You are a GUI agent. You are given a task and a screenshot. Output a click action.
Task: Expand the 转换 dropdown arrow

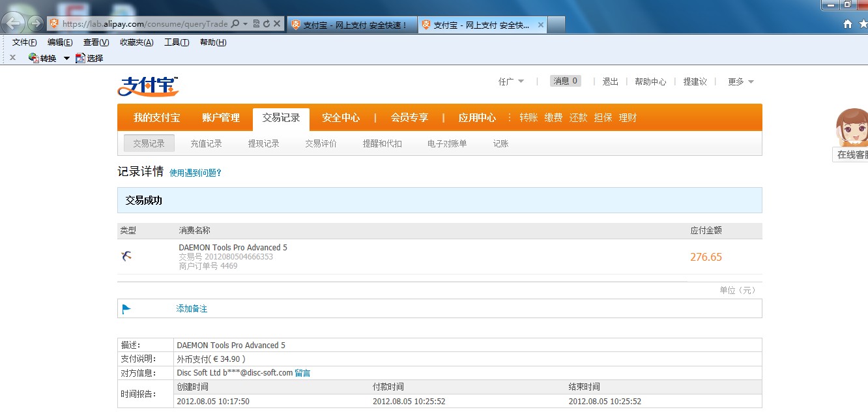(66, 58)
